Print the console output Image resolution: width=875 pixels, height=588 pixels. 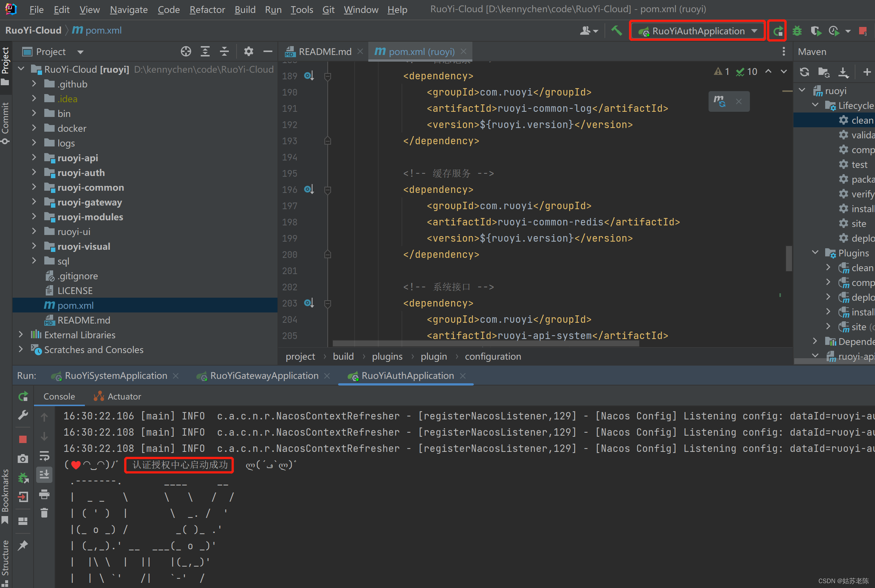coord(44,494)
